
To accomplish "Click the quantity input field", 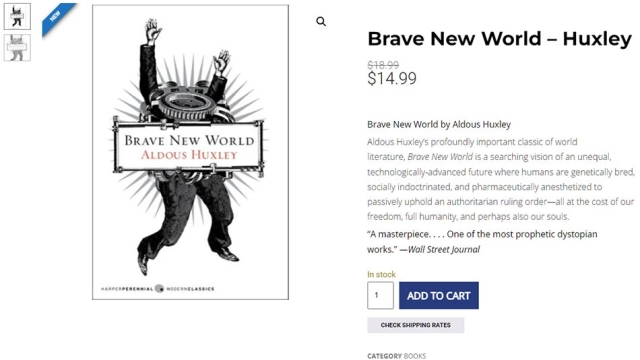I will 380,295.
